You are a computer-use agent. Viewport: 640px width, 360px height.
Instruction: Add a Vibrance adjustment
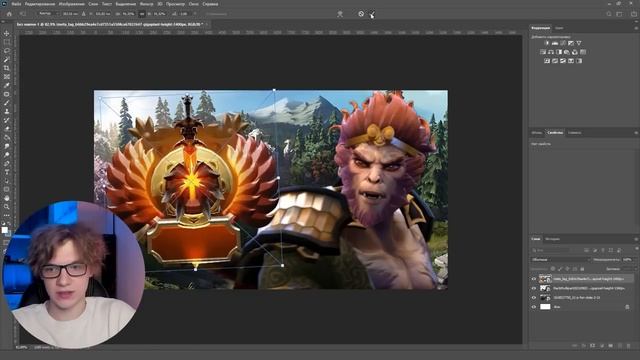[579, 43]
